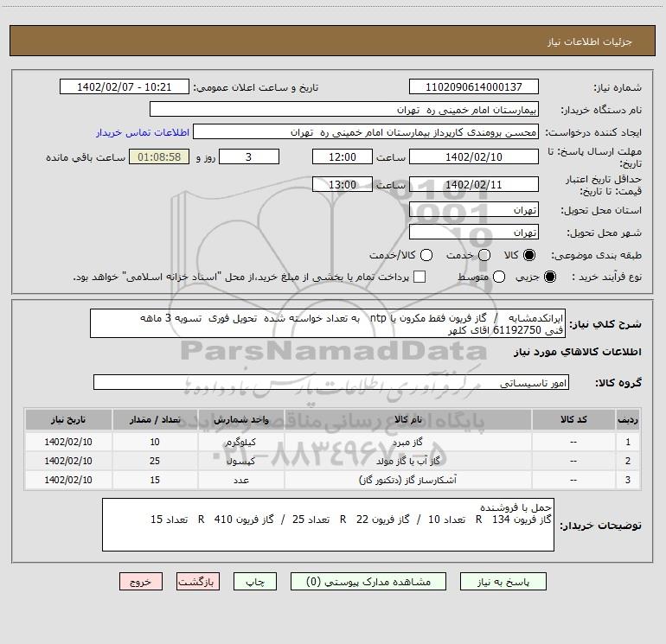Click the 12:00 deadline hour field
666x644 pixels.
[x=343, y=156]
